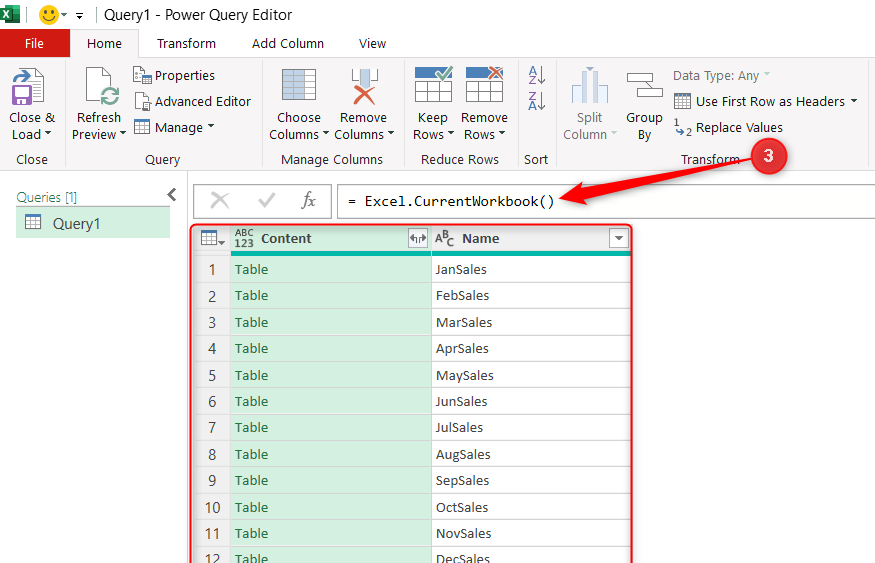Click the smiley feedback icon
Screen dimensions: 875x563
pos(49,15)
